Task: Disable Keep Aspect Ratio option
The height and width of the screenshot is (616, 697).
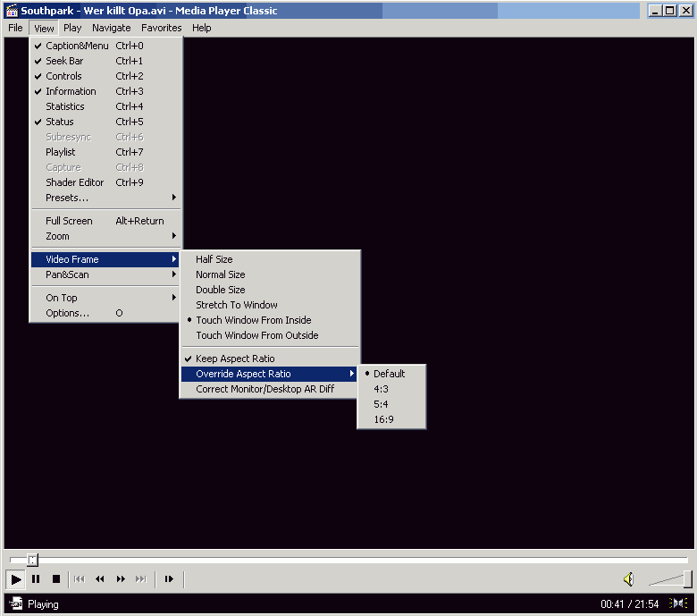Action: [x=235, y=359]
